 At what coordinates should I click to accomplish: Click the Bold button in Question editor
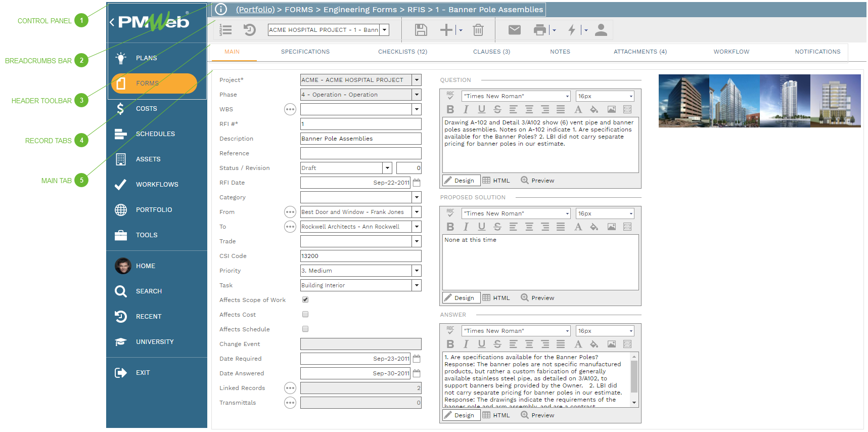coord(450,109)
